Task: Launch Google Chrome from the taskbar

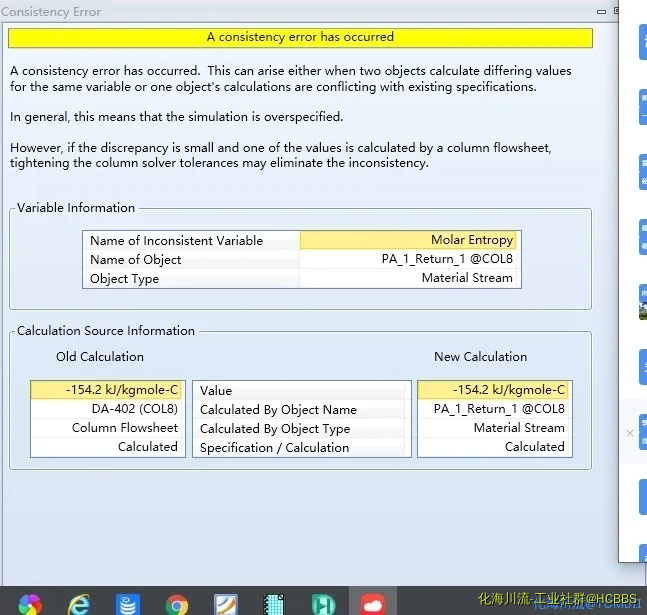Action: tap(177, 602)
